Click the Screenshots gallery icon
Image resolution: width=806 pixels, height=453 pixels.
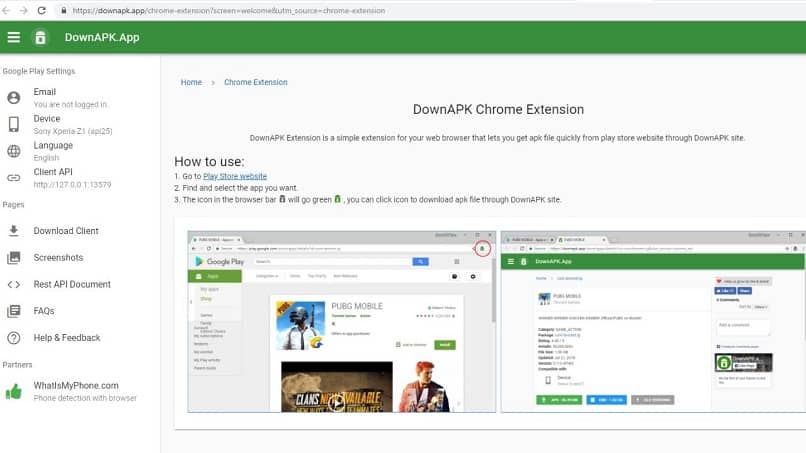(x=14, y=258)
